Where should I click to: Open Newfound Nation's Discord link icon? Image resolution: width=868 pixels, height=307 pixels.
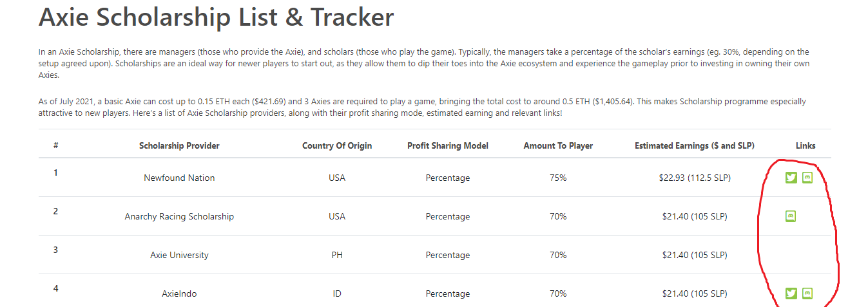pos(807,178)
